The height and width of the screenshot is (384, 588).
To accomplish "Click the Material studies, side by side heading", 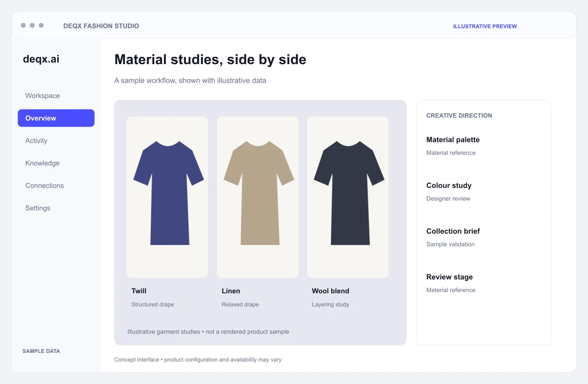I will point(210,60).
